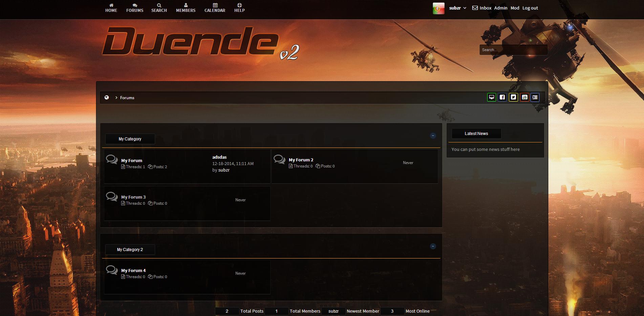Open the Inbox envelope link
This screenshot has height=316, width=644.
(x=482, y=8)
